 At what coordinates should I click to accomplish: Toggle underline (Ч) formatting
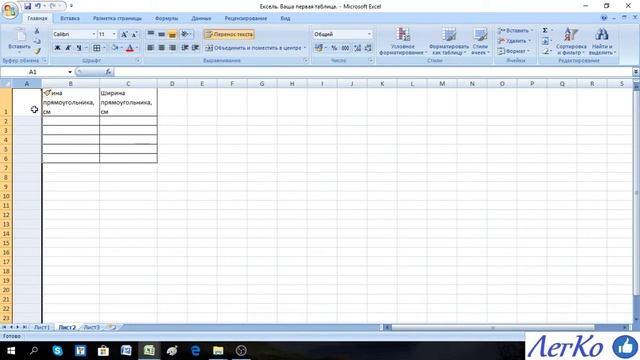pyautogui.click(x=79, y=48)
